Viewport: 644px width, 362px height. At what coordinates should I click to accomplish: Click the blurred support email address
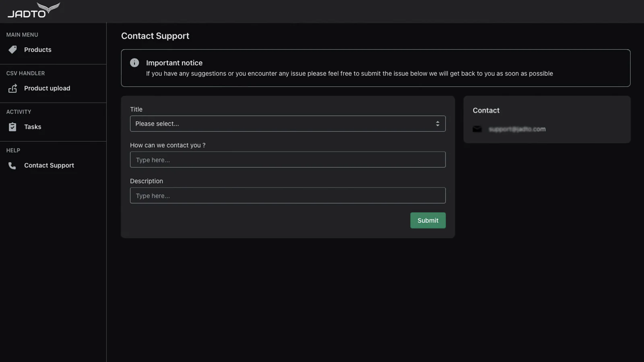517,129
